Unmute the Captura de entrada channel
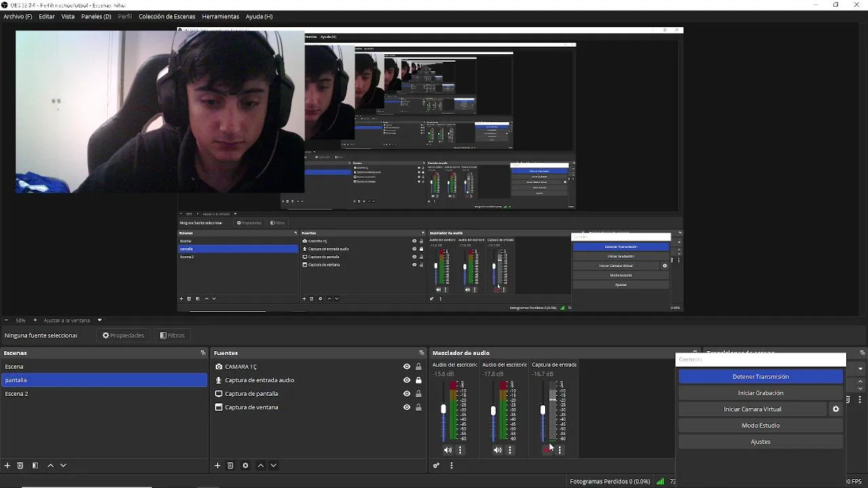Screen dimensions: 868x488 547,450
